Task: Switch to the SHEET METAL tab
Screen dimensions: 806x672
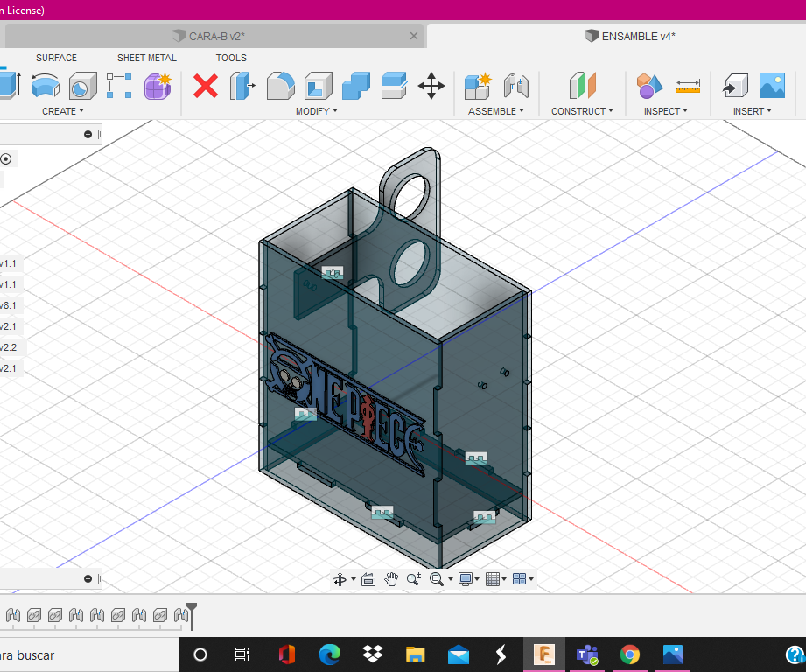Action: tap(147, 58)
